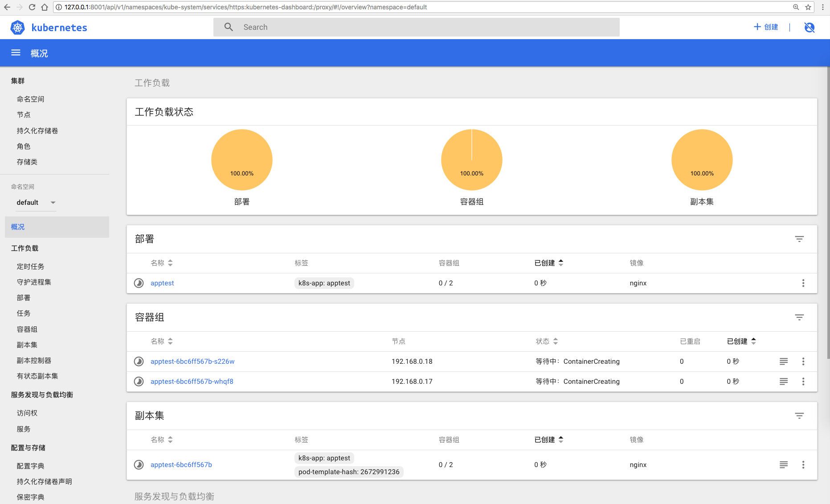This screenshot has width=830, height=504.
Task: Click the k8s-app: apptest label chip in 部署
Action: click(324, 283)
